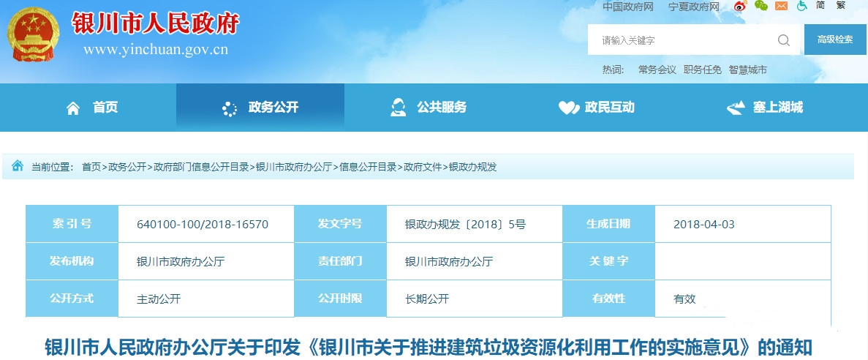The image size is (868, 360).
Task: Select generation date 2018-04-03
Action: point(704,225)
